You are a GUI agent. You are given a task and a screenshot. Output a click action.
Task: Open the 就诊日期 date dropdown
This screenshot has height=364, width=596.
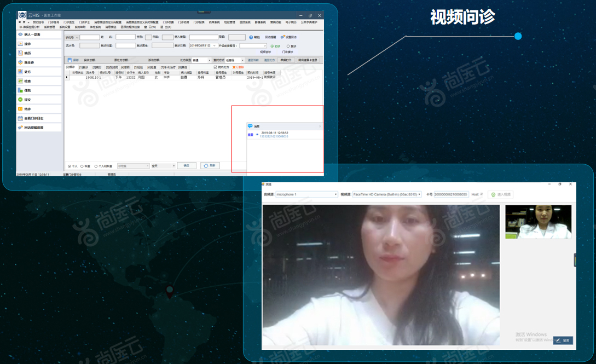coord(215,45)
